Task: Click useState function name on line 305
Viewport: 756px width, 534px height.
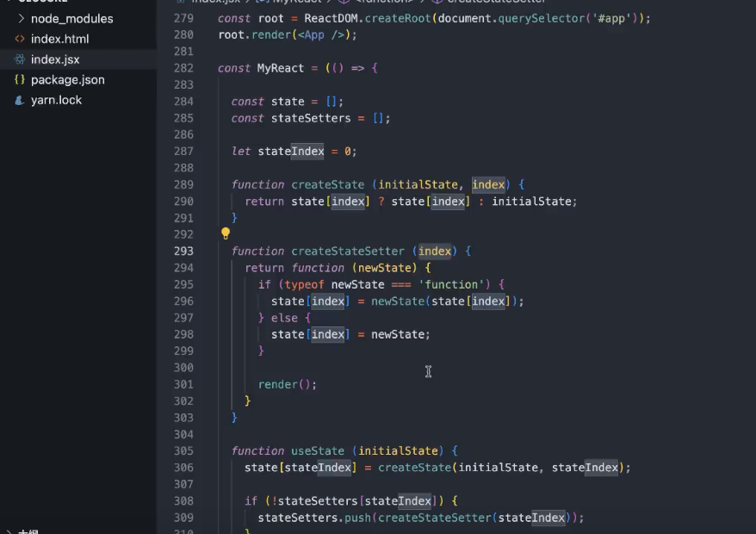Action: [318, 450]
